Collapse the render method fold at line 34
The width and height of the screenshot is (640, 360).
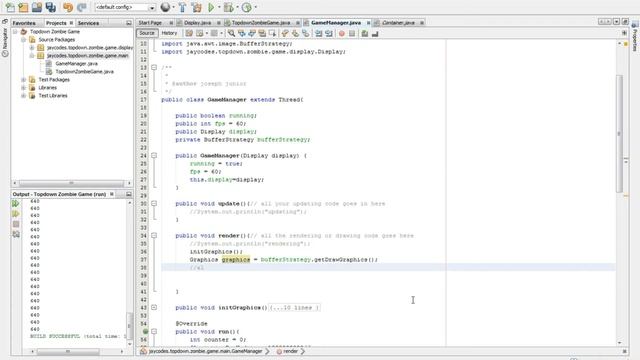pos(154,236)
